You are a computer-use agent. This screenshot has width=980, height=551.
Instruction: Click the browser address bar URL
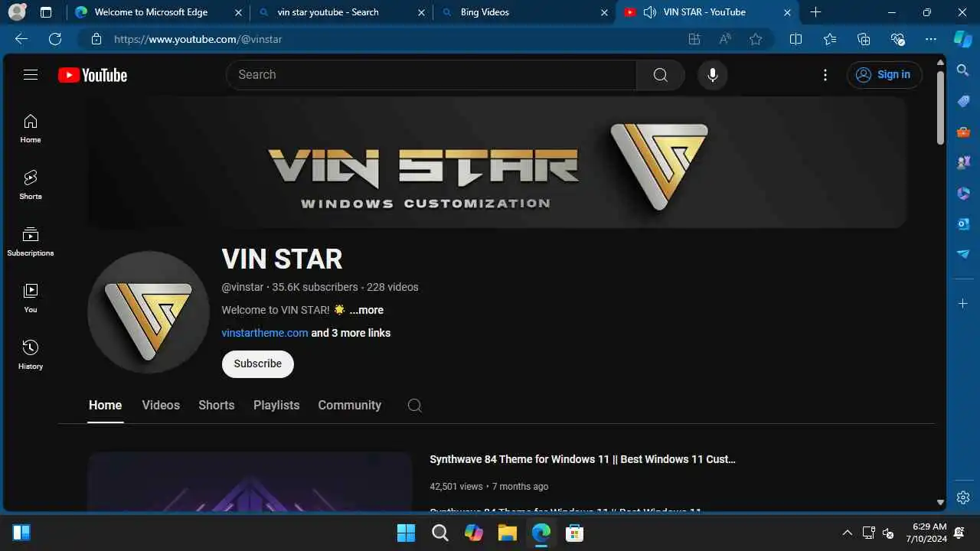tap(198, 39)
